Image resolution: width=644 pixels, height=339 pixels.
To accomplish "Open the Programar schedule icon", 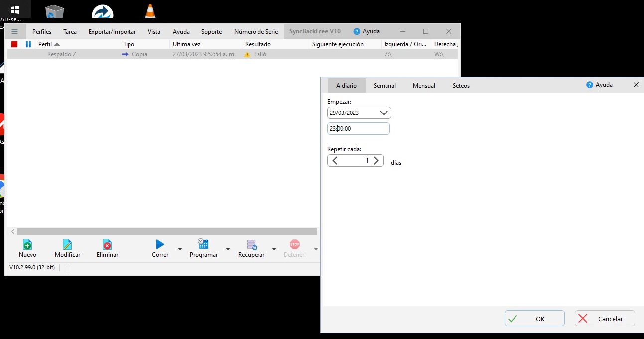I will pyautogui.click(x=203, y=244).
